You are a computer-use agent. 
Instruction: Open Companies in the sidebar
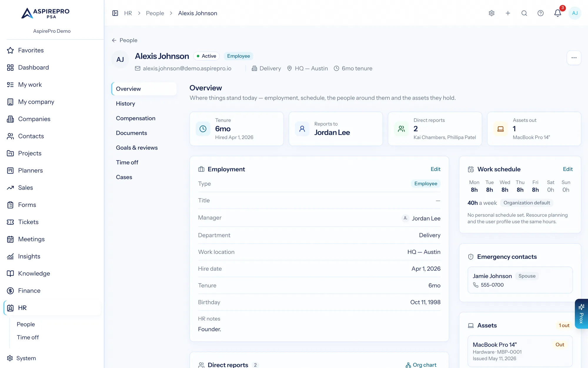click(x=52, y=119)
